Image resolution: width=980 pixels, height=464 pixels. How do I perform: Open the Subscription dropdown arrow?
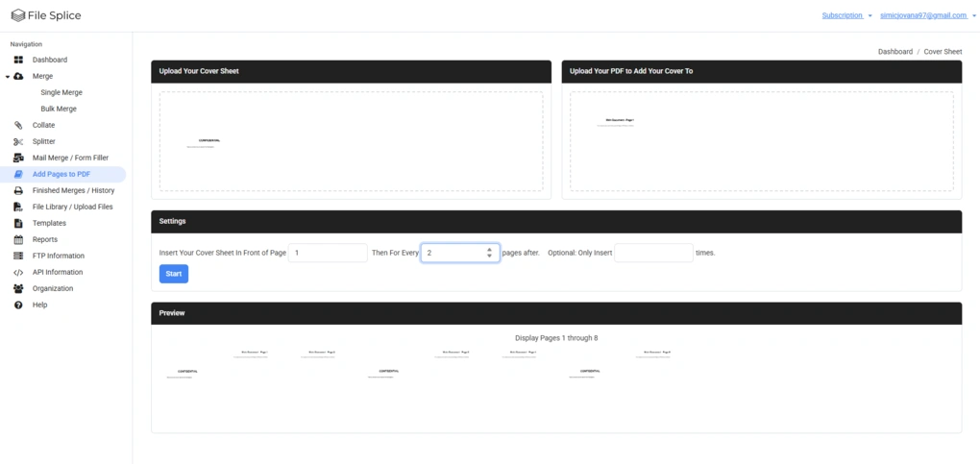coord(870,16)
